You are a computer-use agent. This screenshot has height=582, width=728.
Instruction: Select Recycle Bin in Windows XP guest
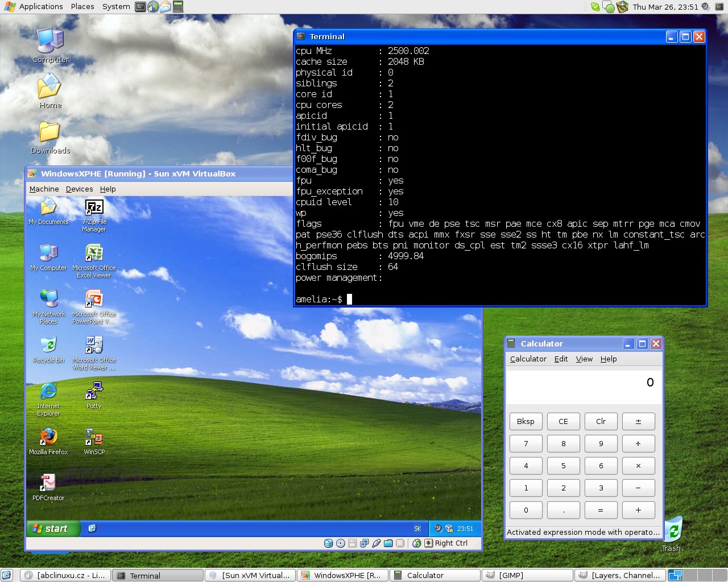click(x=48, y=350)
